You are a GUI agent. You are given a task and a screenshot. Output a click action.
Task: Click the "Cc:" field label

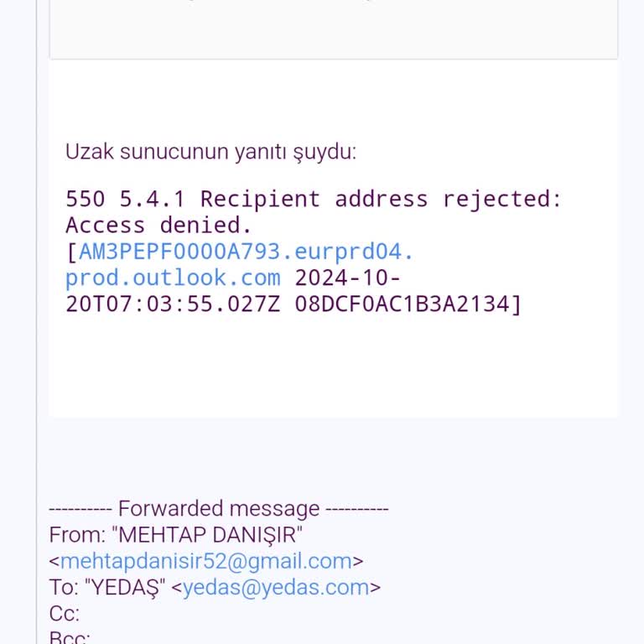pos(65,613)
